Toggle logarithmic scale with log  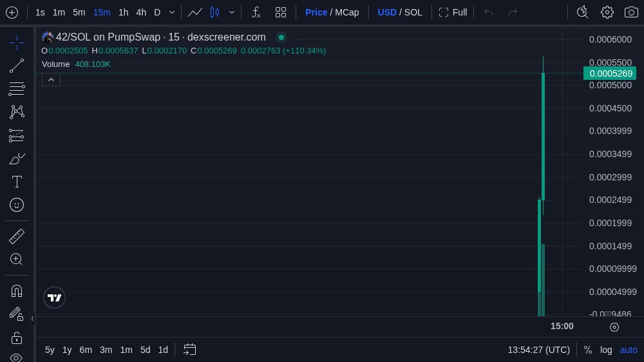click(606, 350)
